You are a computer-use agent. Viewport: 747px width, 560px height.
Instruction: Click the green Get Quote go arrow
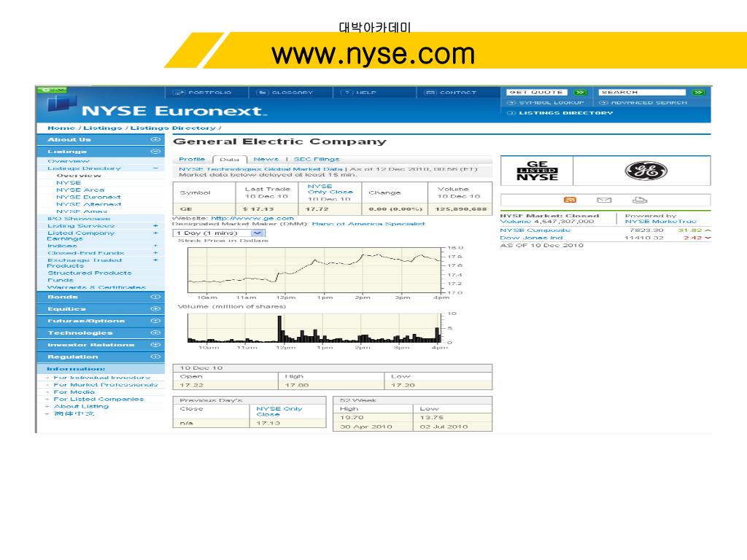point(580,93)
